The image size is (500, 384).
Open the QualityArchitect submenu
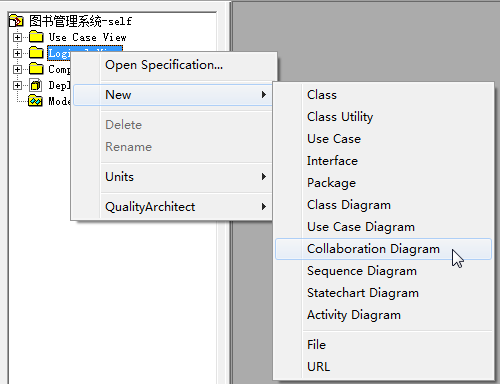pyautogui.click(x=173, y=207)
